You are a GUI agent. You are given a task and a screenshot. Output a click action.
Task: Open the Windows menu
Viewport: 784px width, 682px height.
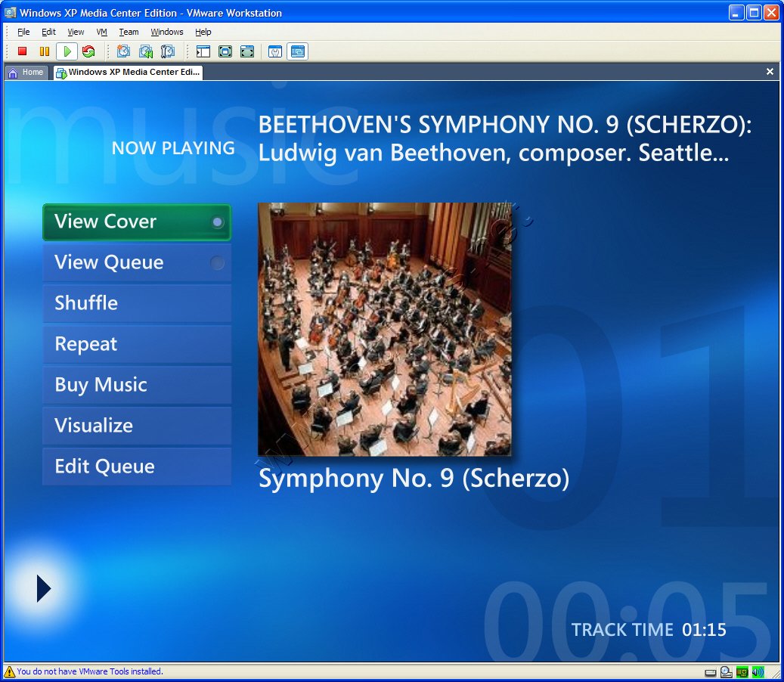coord(167,32)
